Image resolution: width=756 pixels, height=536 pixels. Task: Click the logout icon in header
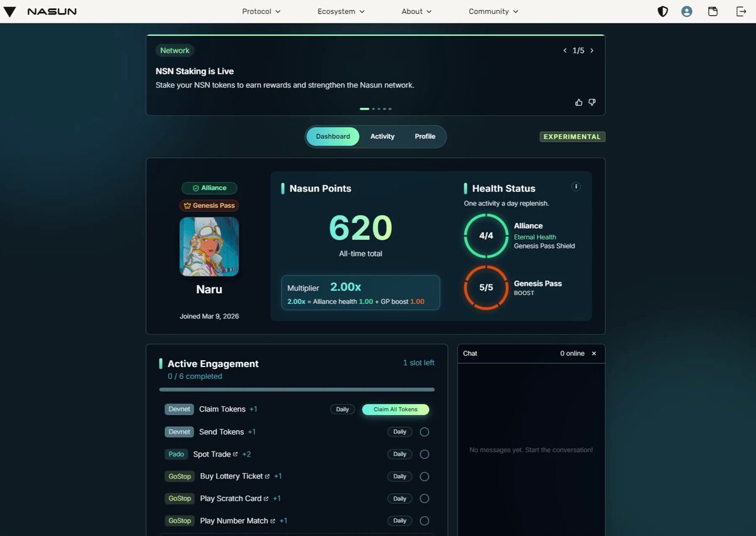741,11
